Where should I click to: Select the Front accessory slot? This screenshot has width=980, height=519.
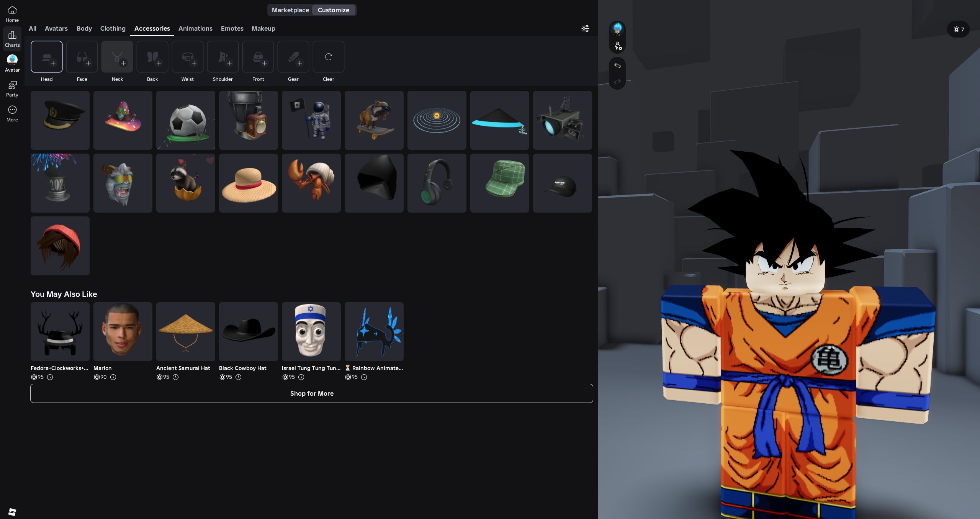(x=258, y=57)
